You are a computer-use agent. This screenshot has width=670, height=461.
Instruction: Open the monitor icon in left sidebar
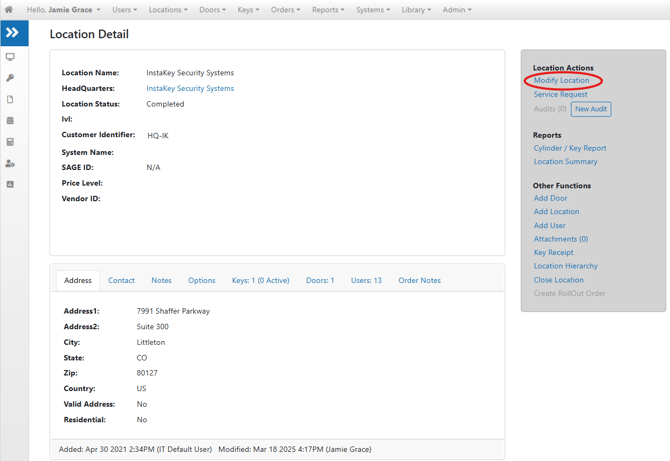tap(10, 57)
